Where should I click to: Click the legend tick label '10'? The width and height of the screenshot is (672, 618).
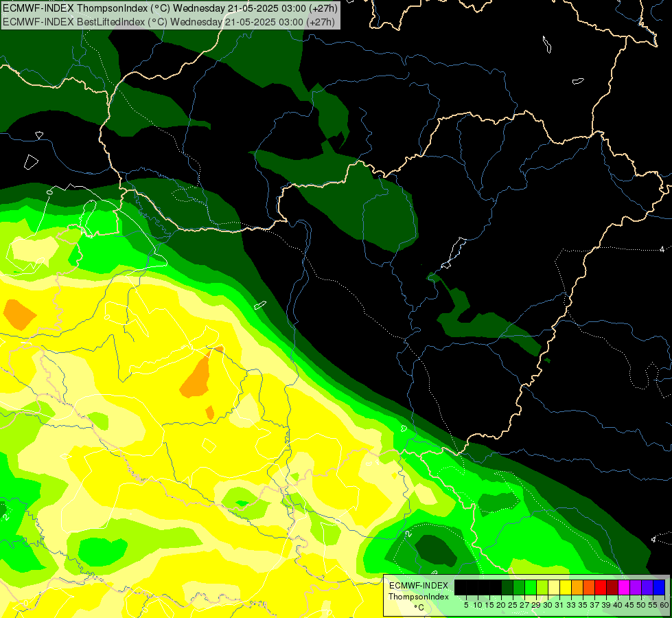478,605
